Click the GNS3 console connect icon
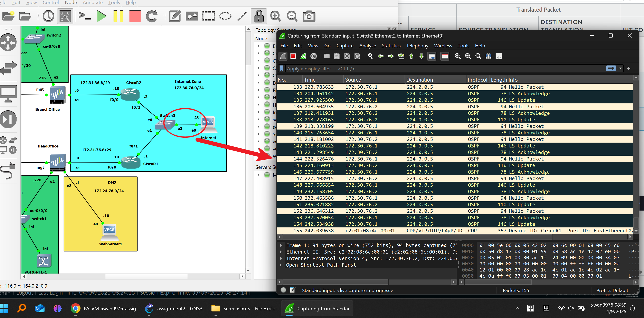Image resolution: width=644 pixels, height=318 pixels. (85, 17)
